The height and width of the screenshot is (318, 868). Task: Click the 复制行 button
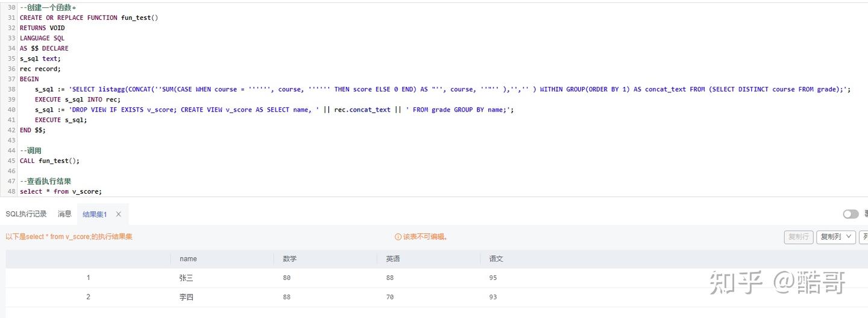pos(799,237)
